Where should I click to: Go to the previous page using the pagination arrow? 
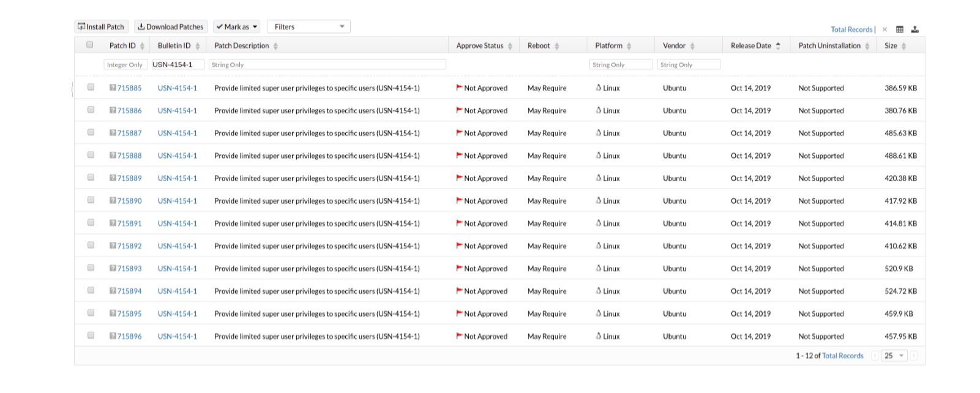pyautogui.click(x=875, y=356)
